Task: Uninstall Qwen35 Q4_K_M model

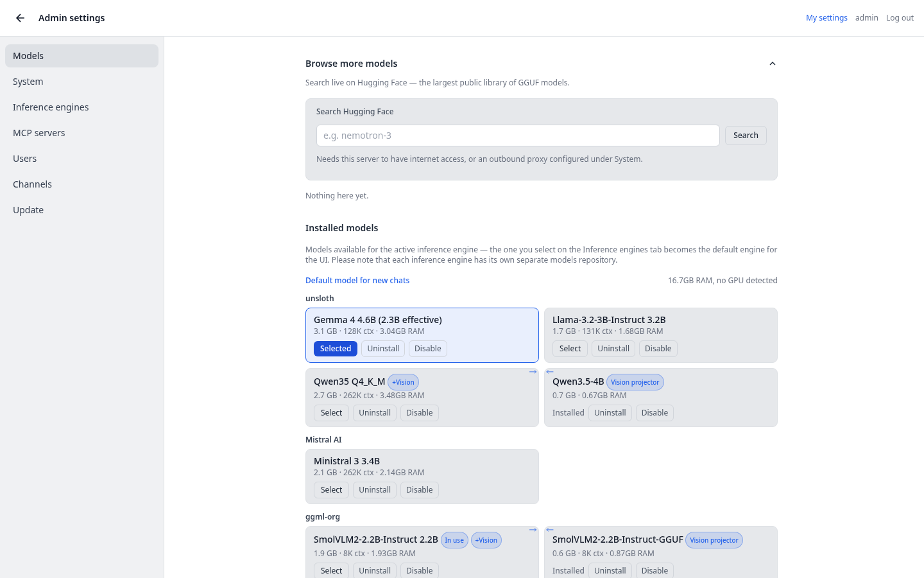Action: pyautogui.click(x=375, y=413)
